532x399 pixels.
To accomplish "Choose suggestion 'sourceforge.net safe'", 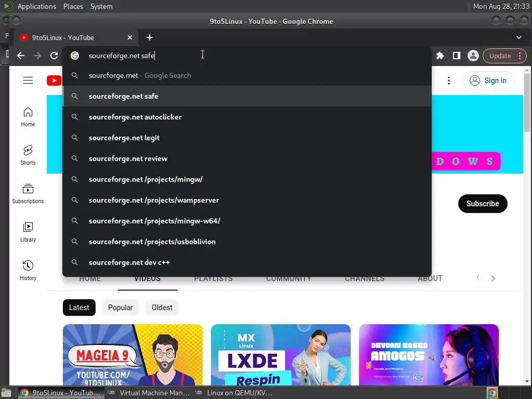I will [247, 96].
